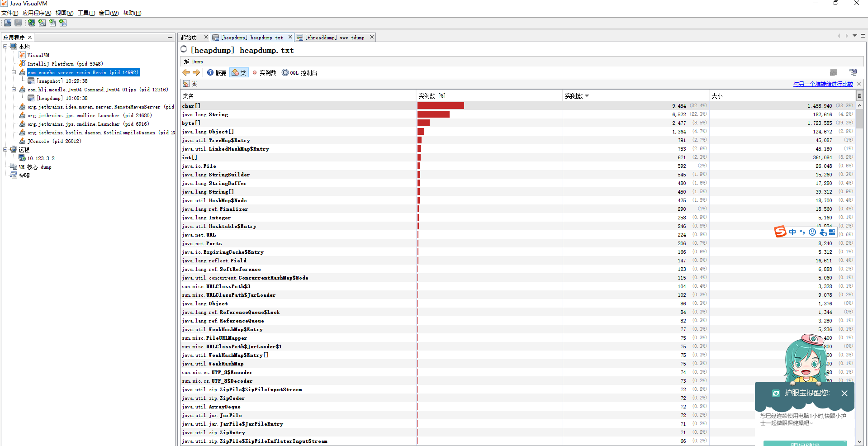
Task: Open the 实例数 instances view
Action: pos(264,73)
